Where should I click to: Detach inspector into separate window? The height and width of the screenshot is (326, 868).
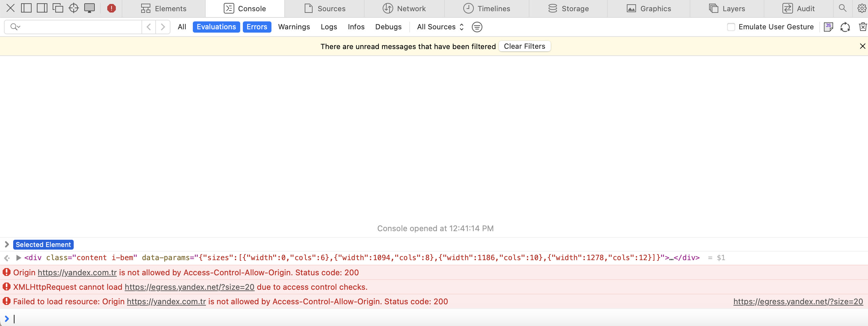(x=58, y=8)
